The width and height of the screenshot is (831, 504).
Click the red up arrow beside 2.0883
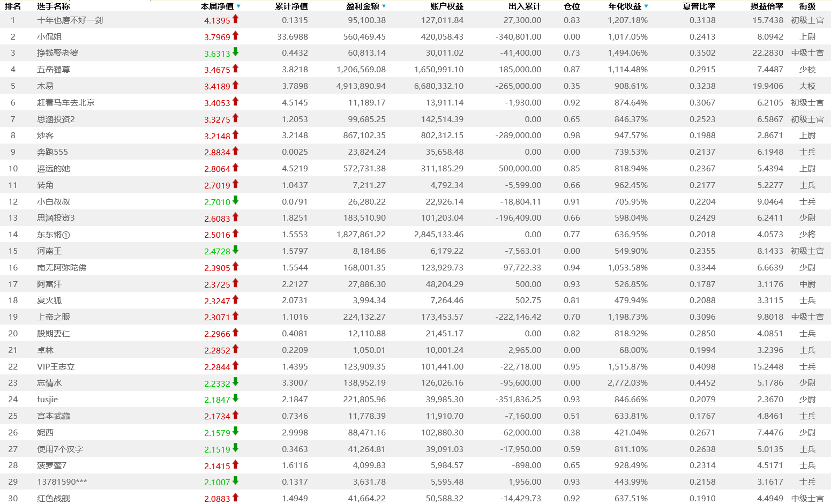pos(235,498)
